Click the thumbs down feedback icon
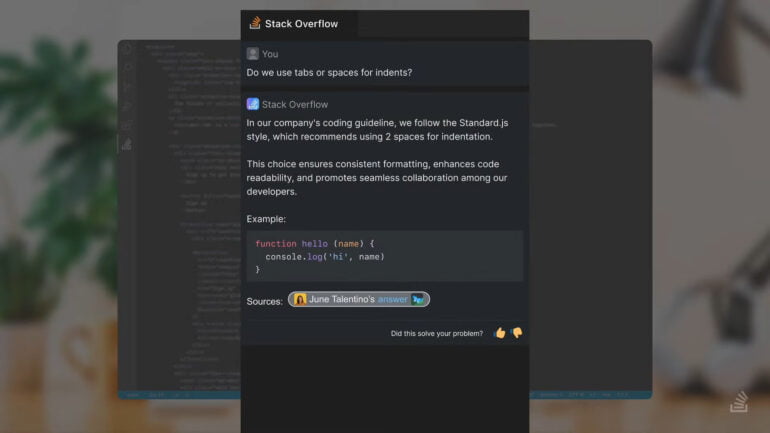This screenshot has width=770, height=433. pyautogui.click(x=517, y=333)
